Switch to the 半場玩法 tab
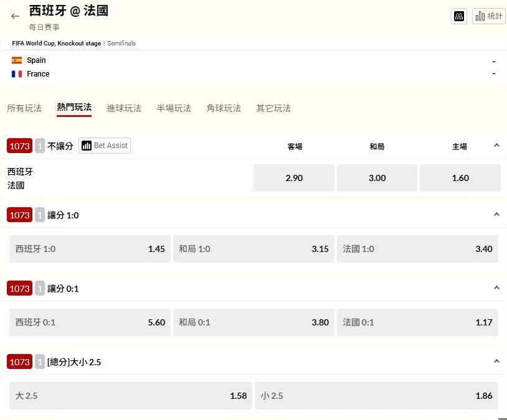This screenshot has height=420, width=507. (x=174, y=108)
